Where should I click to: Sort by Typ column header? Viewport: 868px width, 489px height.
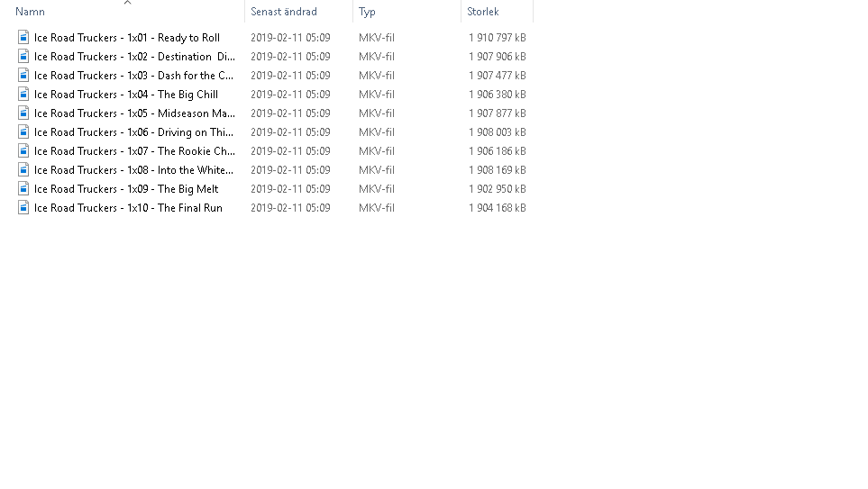367,12
